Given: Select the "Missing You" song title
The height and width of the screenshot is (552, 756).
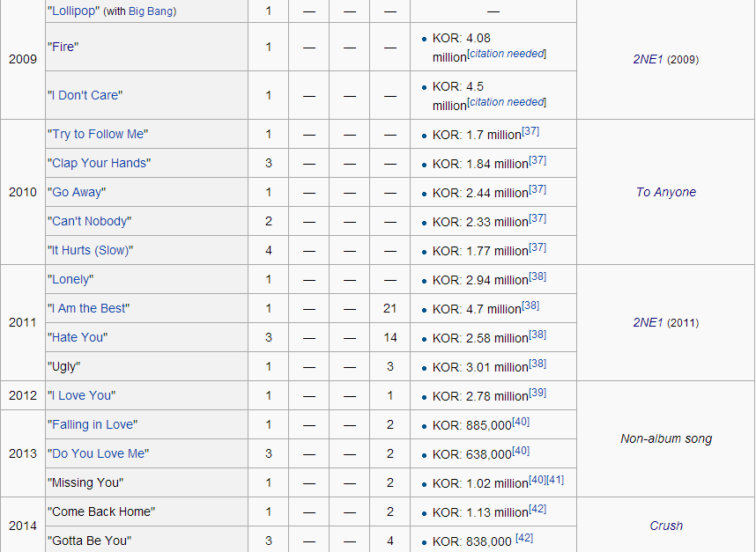Looking at the screenshot, I should coord(85,482).
